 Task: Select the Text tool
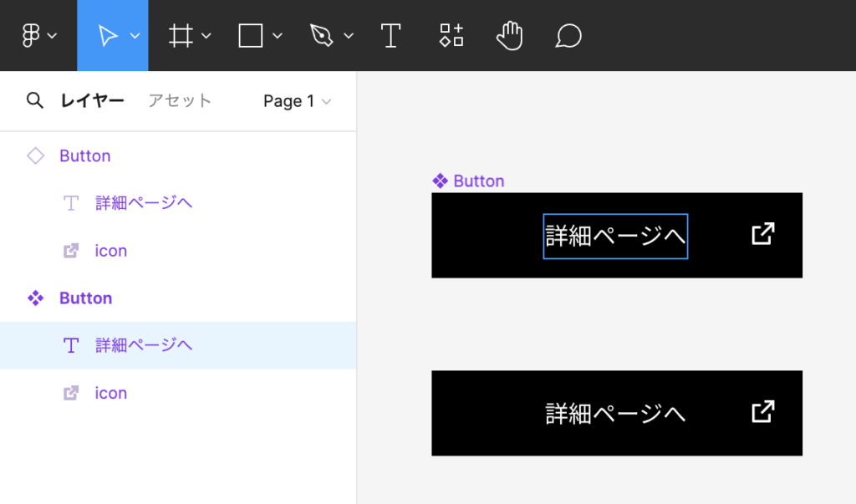390,36
